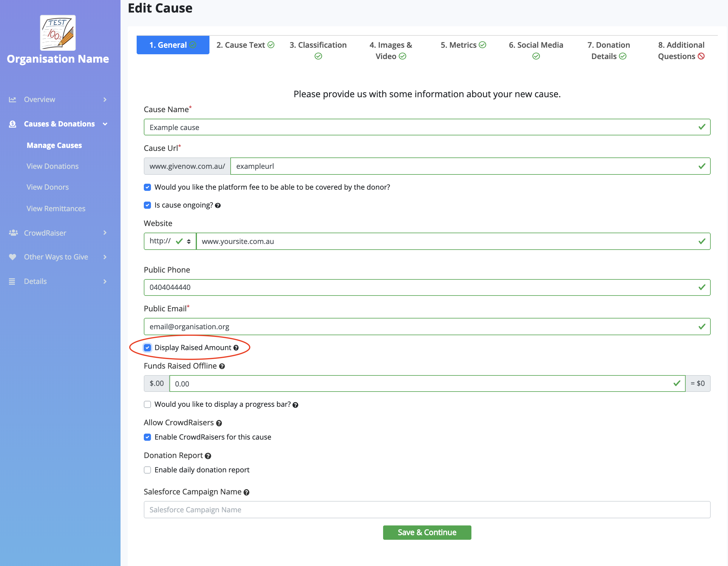728x566 pixels.
Task: Switch to the 3. Classification tab
Action: click(x=318, y=50)
